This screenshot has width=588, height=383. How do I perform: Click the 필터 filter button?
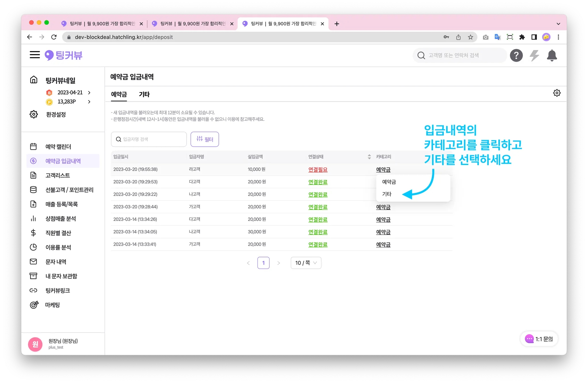coord(205,139)
